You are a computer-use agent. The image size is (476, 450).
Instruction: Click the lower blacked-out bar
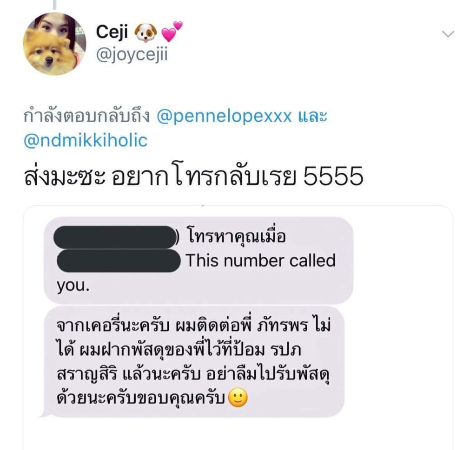[119, 261]
